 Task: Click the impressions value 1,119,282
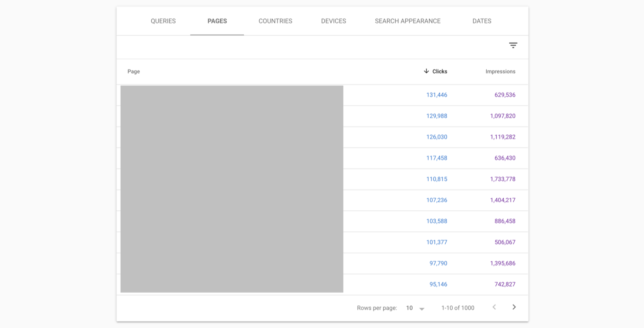[503, 137]
